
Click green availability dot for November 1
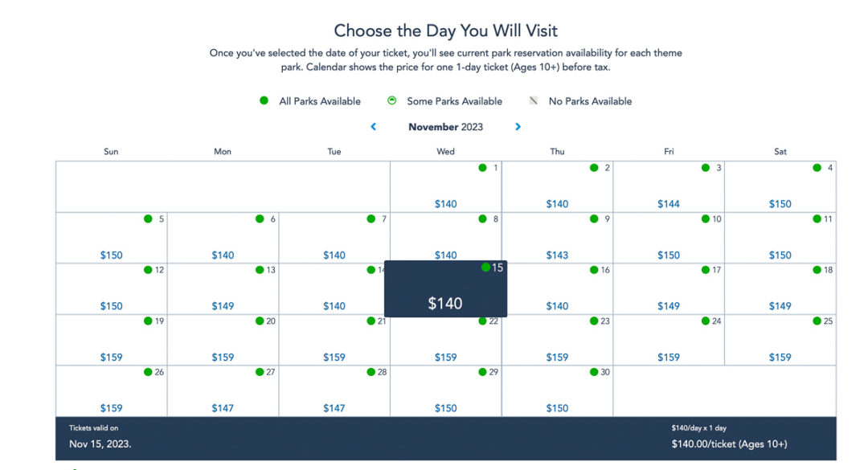click(x=482, y=168)
